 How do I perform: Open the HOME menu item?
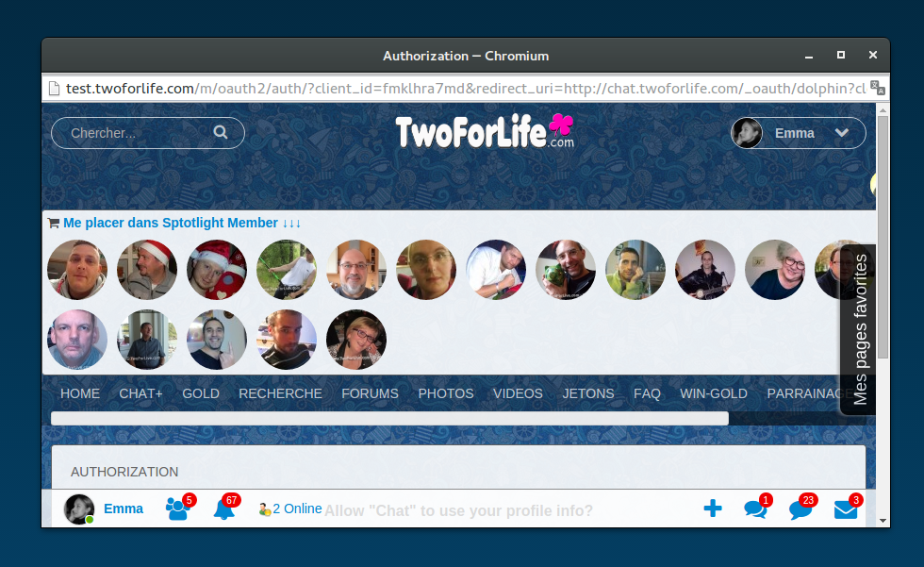click(x=80, y=393)
